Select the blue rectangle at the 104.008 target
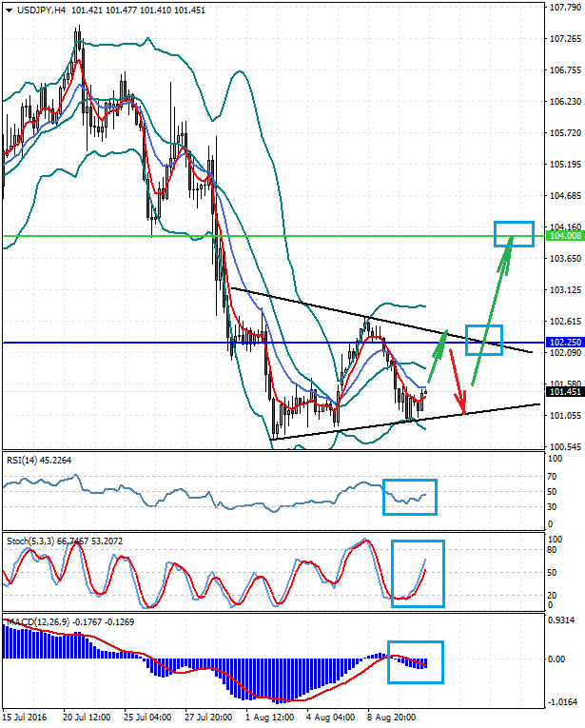This screenshot has width=585, height=728. coord(514,233)
